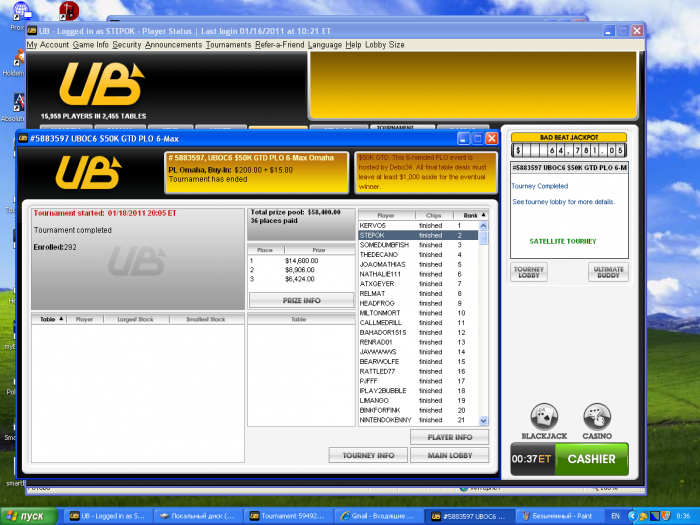
Task: Click the Ultimate Buddy button
Action: point(608,272)
